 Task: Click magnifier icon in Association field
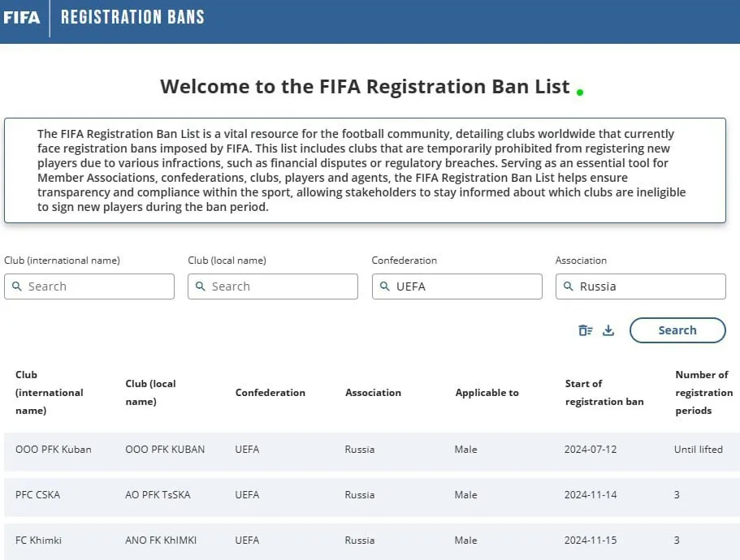click(569, 286)
